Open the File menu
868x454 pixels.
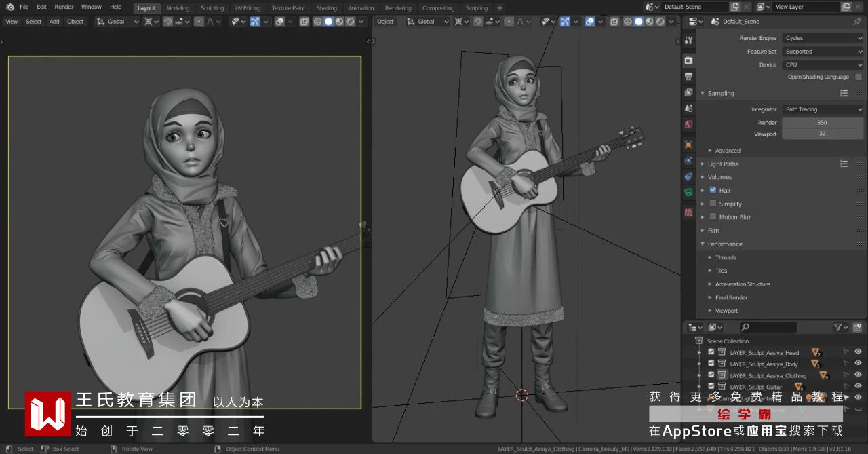24,7
